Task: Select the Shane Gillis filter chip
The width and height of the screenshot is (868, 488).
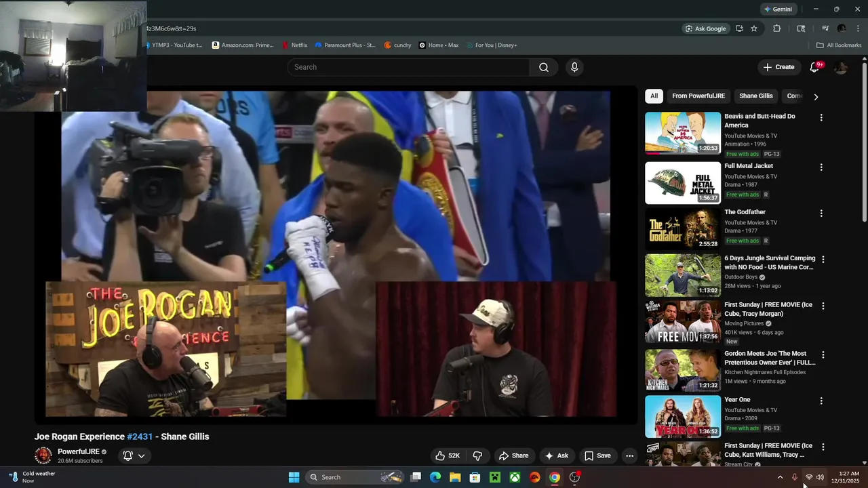Action: click(756, 96)
